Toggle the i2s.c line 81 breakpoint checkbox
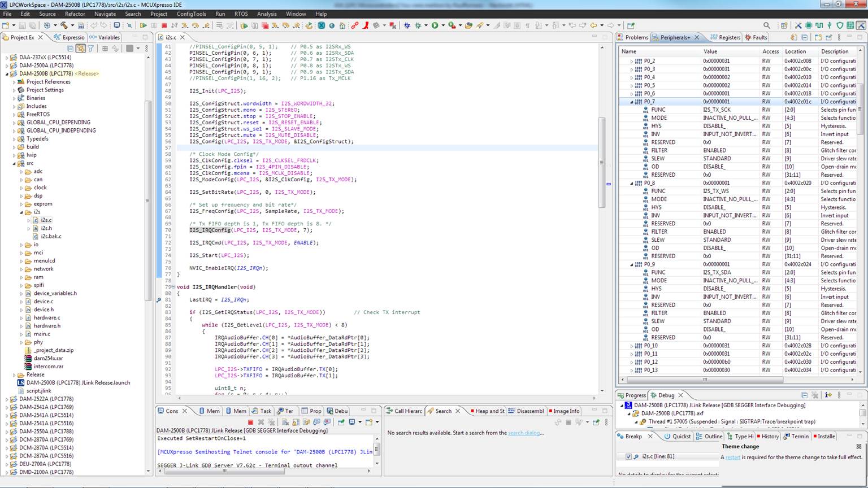This screenshot has width=868, height=488. coord(629,456)
